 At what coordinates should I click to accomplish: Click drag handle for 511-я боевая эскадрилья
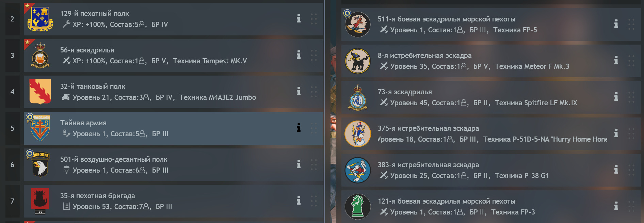(631, 24)
